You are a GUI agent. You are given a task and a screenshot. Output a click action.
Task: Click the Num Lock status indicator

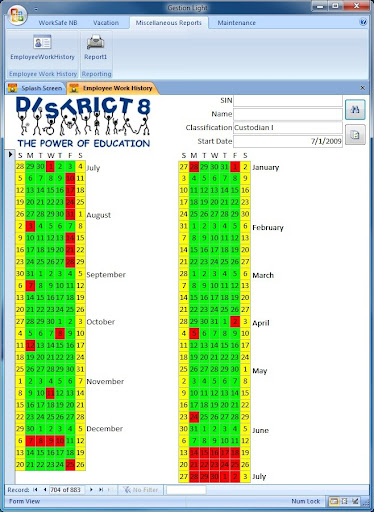tap(306, 501)
